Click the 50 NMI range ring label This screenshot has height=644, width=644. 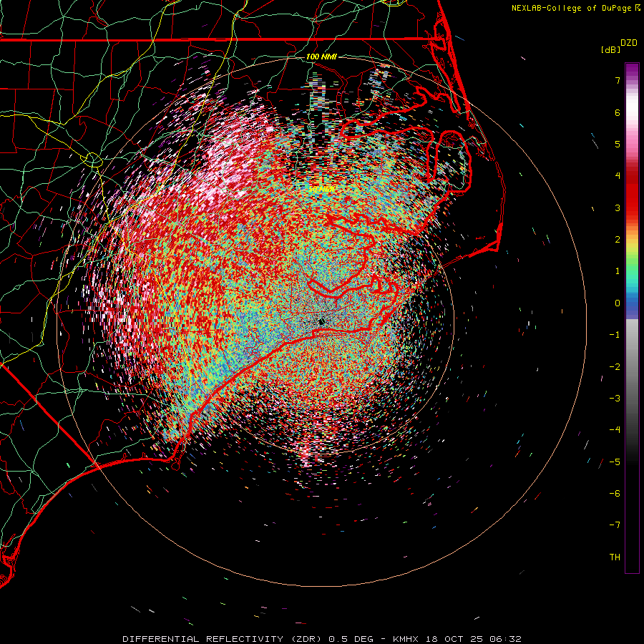tap(321, 190)
